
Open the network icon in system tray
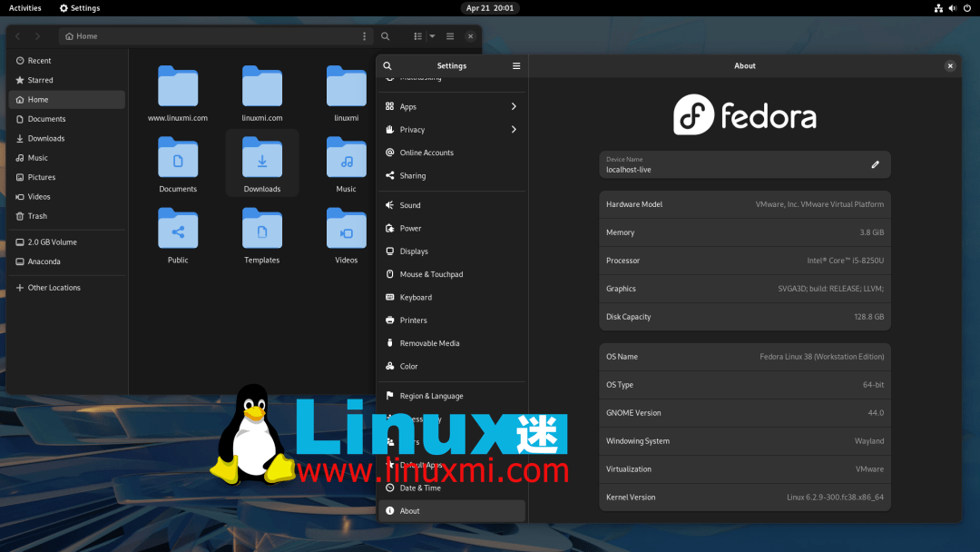click(938, 8)
